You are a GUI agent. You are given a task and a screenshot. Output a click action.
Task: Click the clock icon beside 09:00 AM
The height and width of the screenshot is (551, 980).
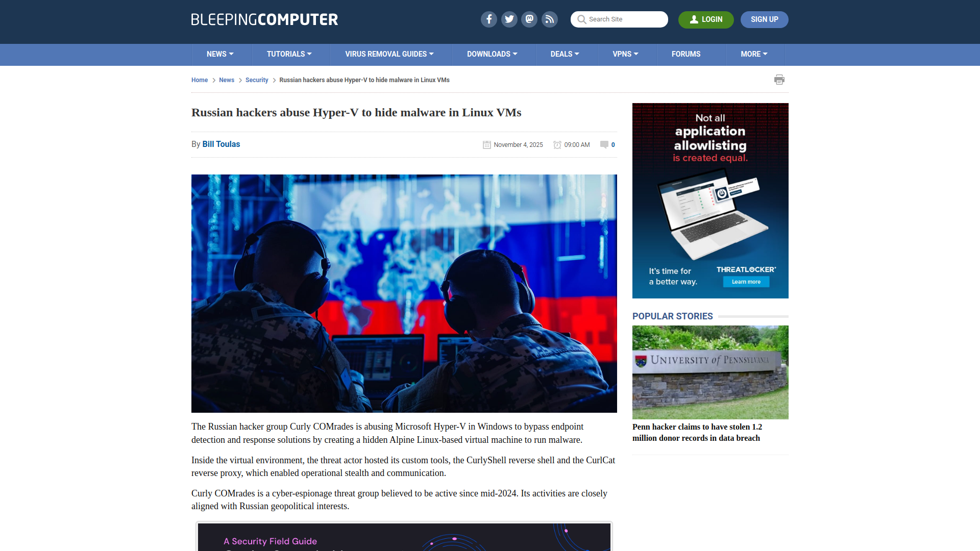pos(557,145)
